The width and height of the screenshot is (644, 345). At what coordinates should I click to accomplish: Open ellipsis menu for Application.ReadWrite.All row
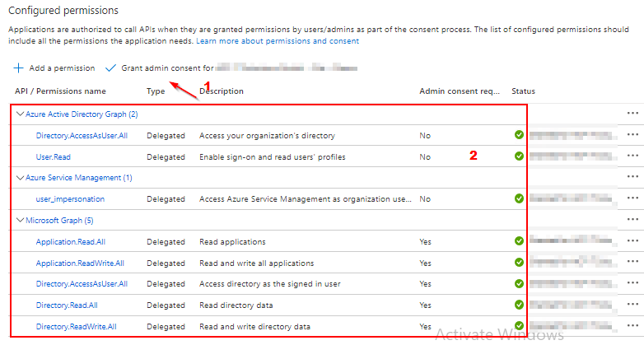pyautogui.click(x=632, y=262)
